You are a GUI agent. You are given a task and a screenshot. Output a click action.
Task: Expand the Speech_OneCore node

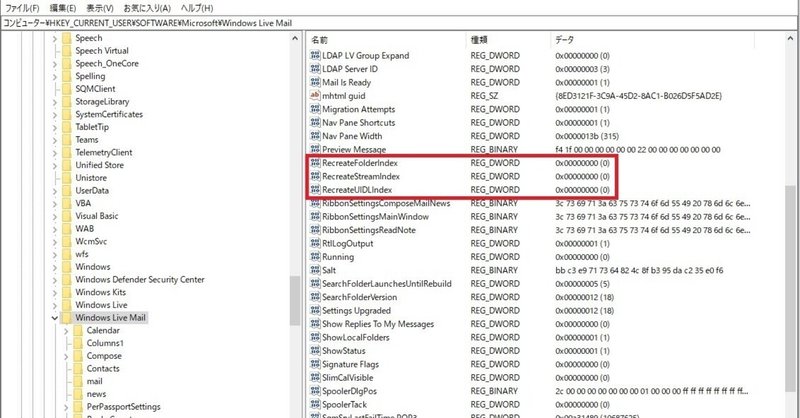55,64
